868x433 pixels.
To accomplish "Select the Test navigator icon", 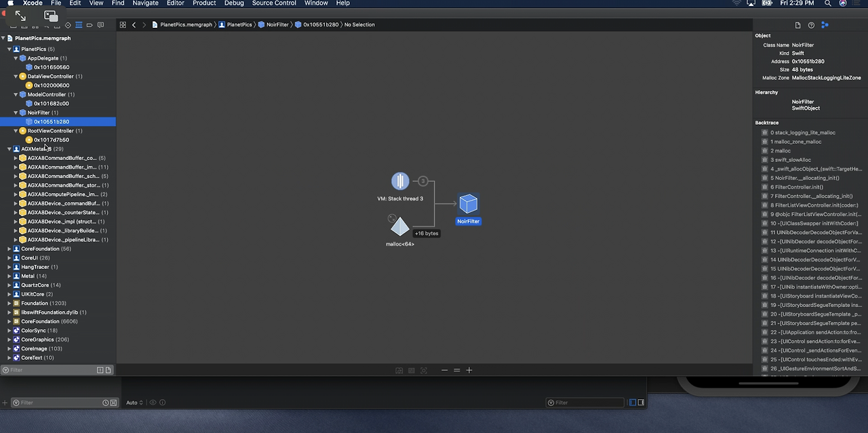I will tap(68, 25).
